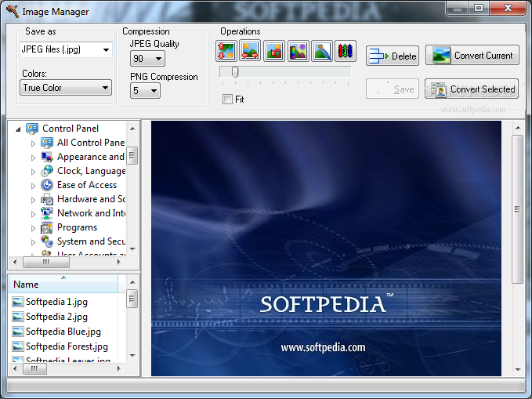Expand the Appearance and Personalization node
Image resolution: width=532 pixels, height=399 pixels.
tap(33, 158)
